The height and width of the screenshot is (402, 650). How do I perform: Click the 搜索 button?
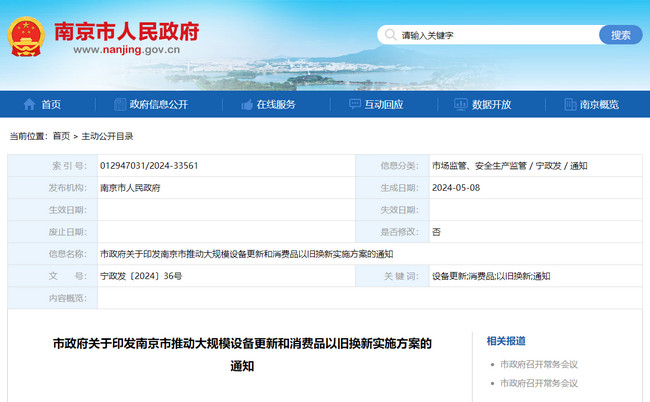(621, 35)
